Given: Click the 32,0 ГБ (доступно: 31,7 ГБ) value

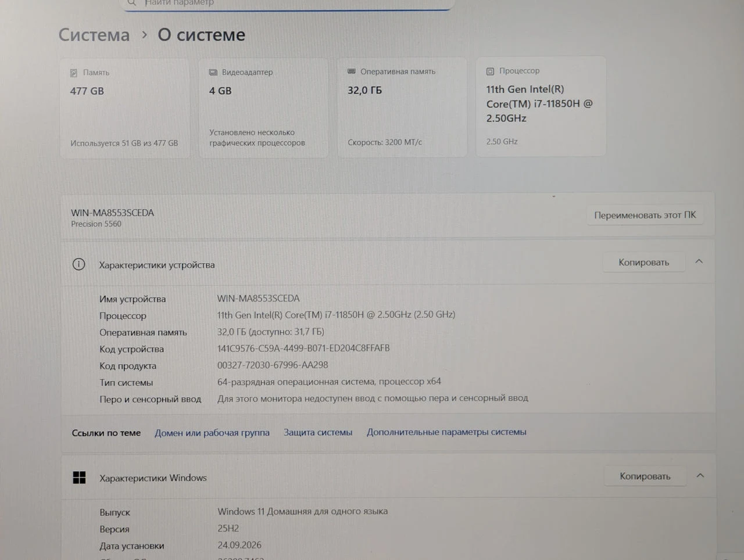Looking at the screenshot, I should (x=271, y=332).
